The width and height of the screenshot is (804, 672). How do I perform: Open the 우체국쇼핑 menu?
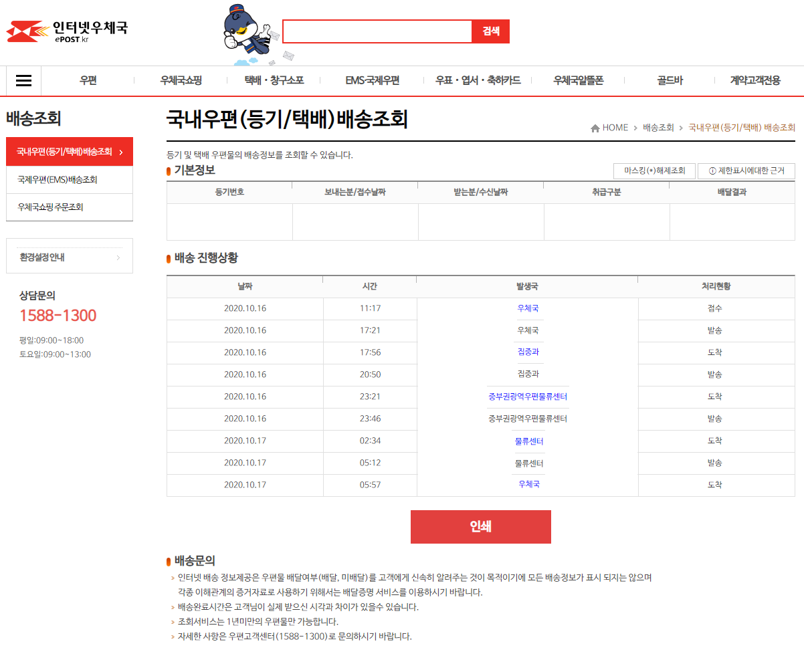tap(181, 81)
